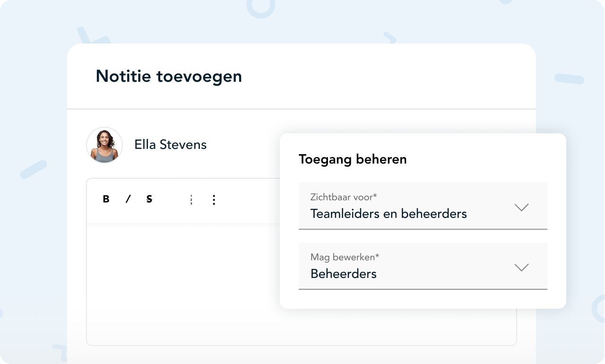Toggle bold formatting in the note editor
Screen dimensions: 605x364
(x=106, y=199)
